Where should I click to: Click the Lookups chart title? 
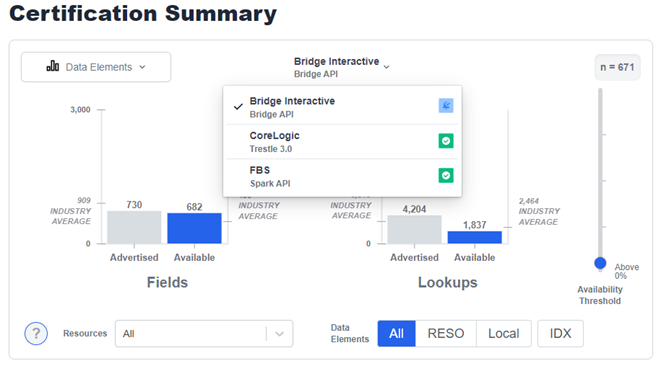coord(448,282)
